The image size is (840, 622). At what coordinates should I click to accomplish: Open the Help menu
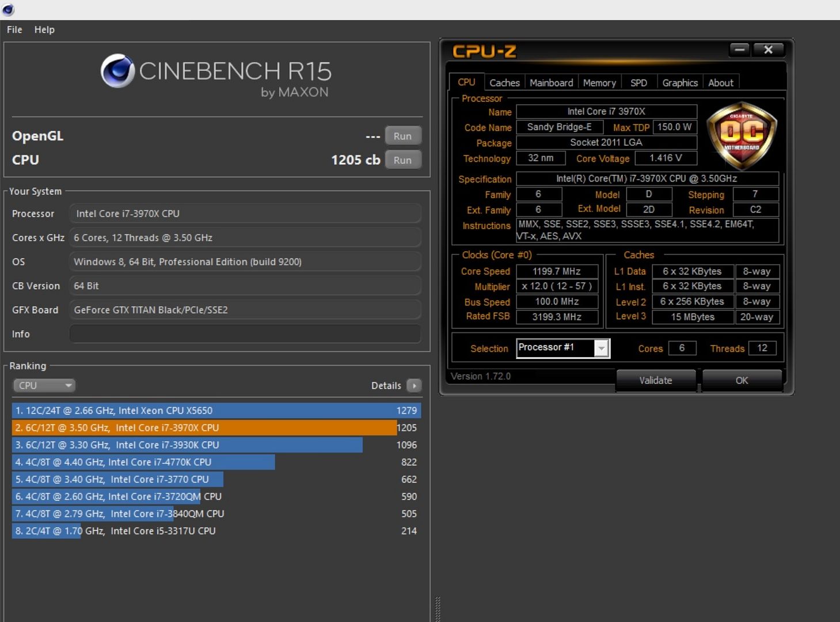[x=44, y=29]
